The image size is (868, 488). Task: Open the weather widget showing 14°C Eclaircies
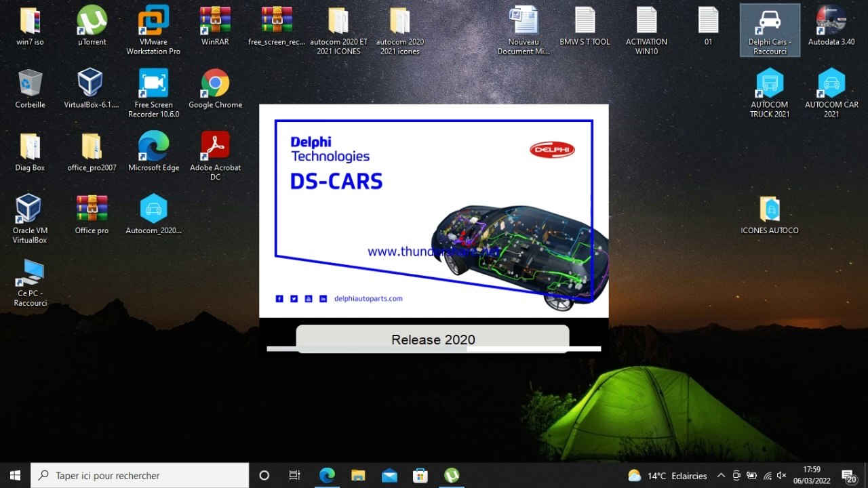[667, 475]
